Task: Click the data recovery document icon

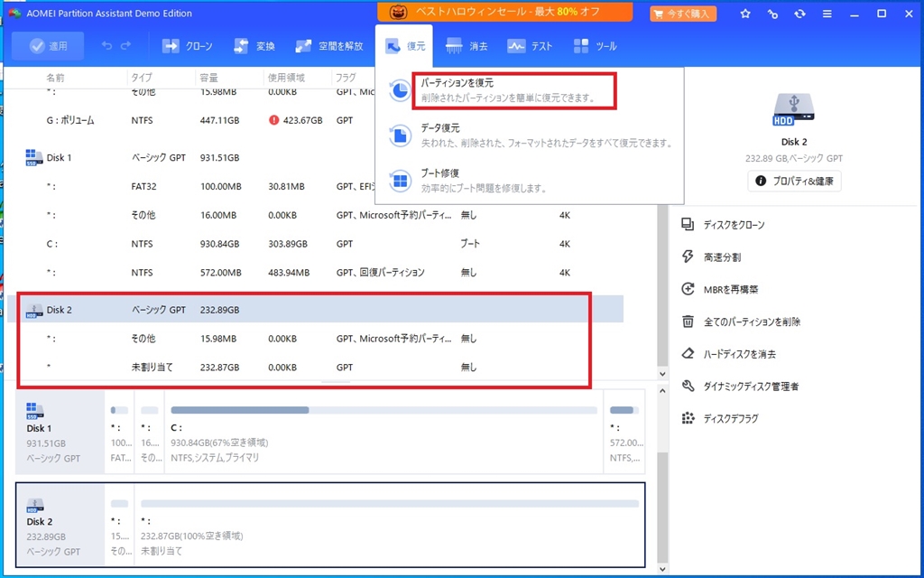Action: click(x=400, y=135)
